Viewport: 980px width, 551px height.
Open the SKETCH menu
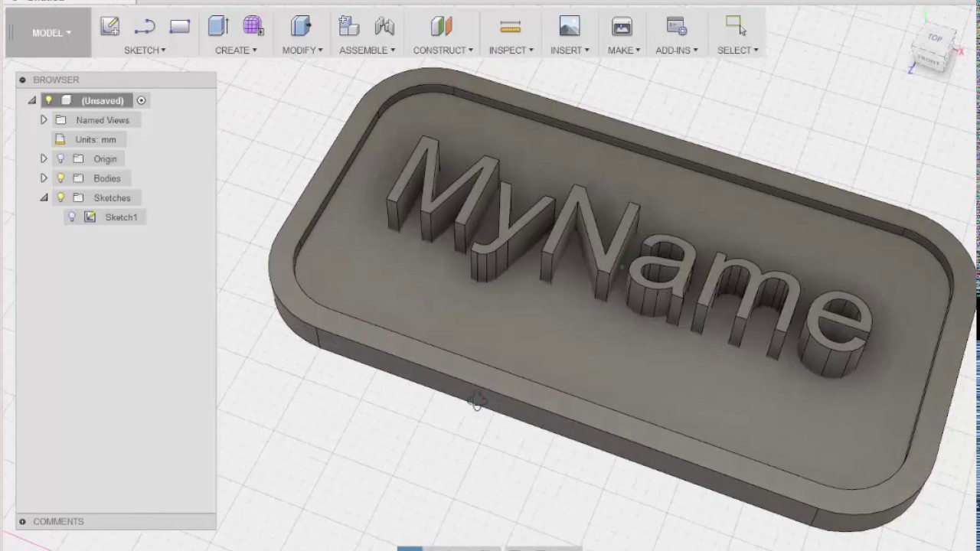pyautogui.click(x=145, y=50)
